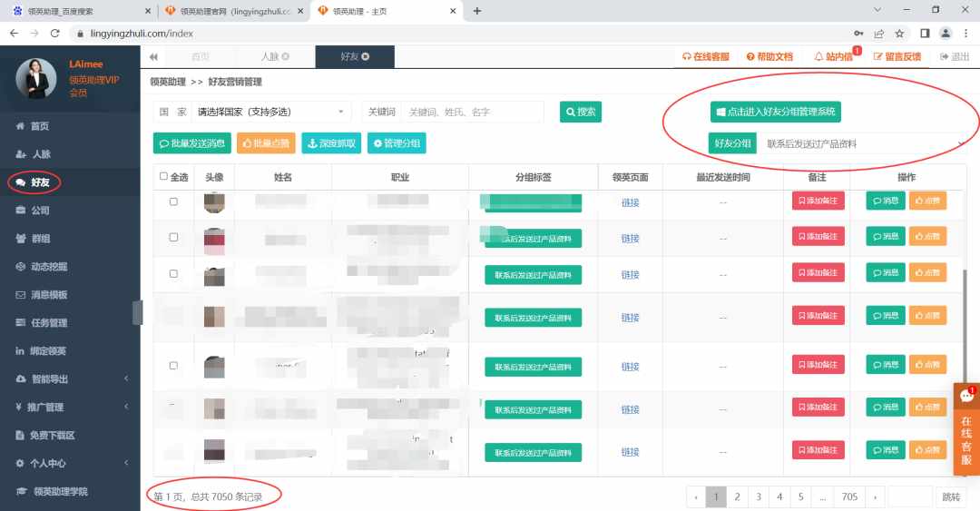
Task: Bookmark page with star icon
Action: point(899,34)
